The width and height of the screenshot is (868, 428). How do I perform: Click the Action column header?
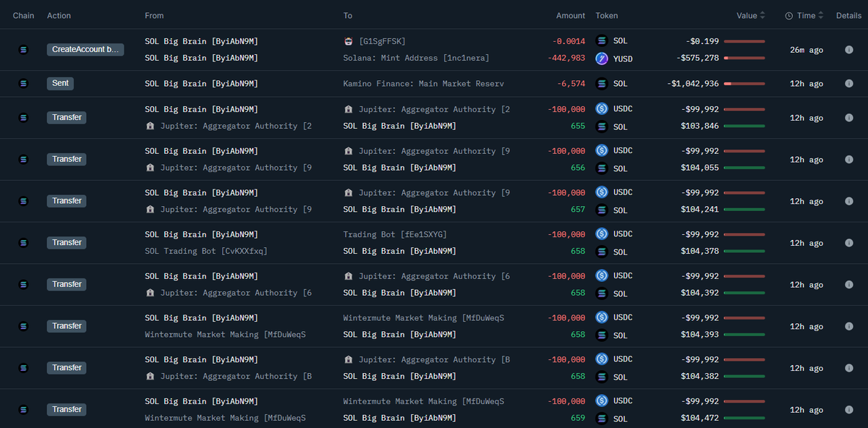point(59,16)
